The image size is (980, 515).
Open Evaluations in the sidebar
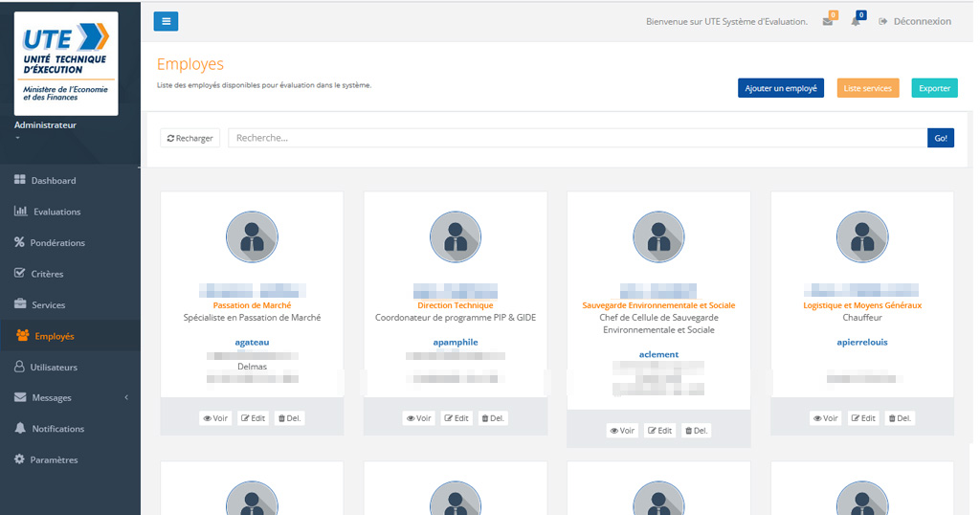48,212
